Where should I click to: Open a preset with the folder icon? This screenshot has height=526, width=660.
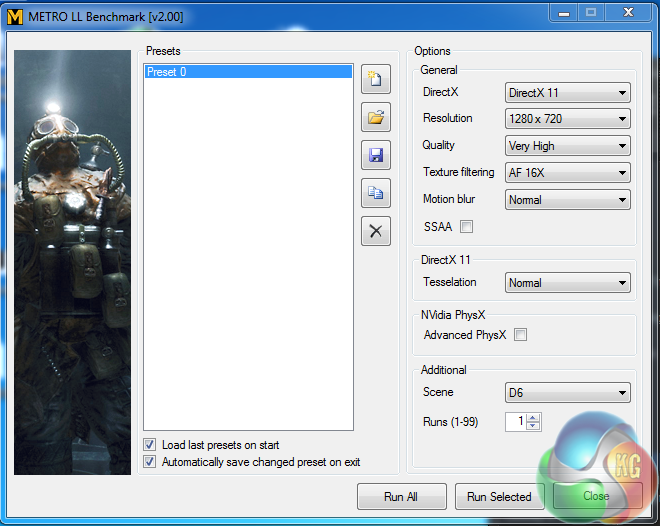376,118
